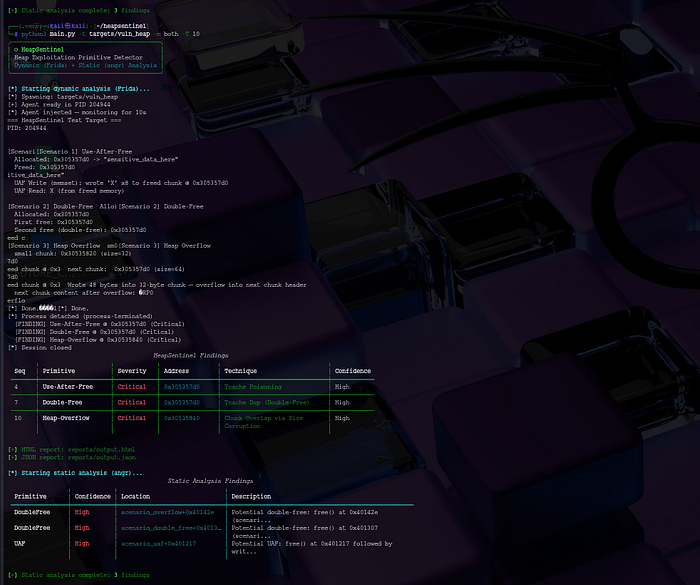Click 'UAF' primitive cell in static table
Viewport: 700px width, 585px height.
pos(20,543)
